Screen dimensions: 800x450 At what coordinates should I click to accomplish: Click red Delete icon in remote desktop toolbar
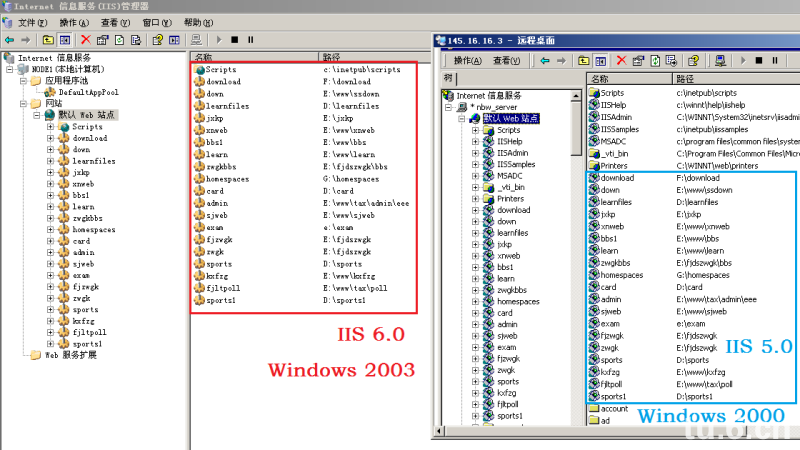click(x=621, y=61)
